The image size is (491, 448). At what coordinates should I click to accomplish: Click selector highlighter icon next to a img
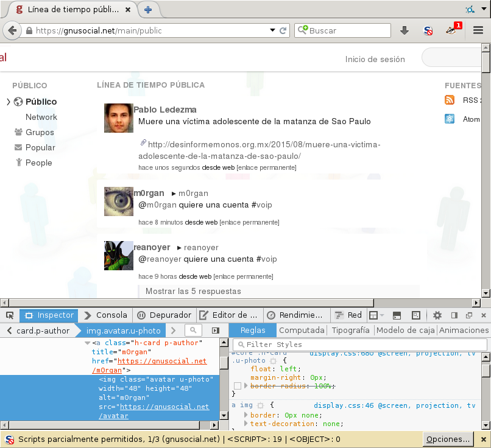[260, 405]
